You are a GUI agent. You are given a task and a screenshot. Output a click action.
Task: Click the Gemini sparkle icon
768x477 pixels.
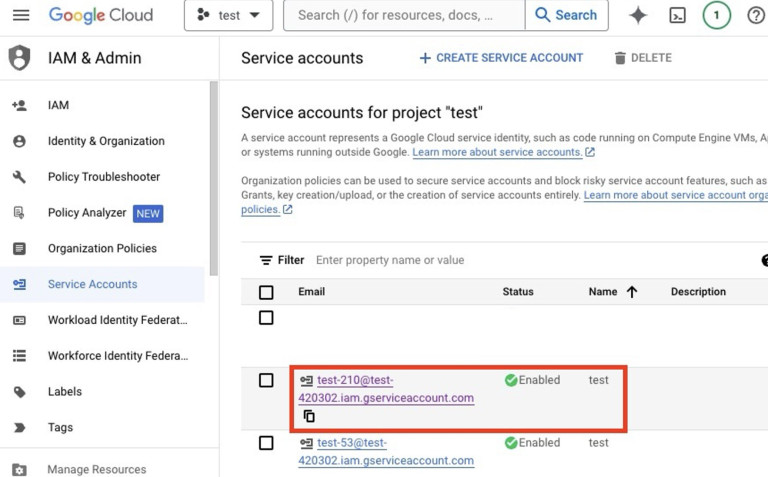pyautogui.click(x=638, y=15)
